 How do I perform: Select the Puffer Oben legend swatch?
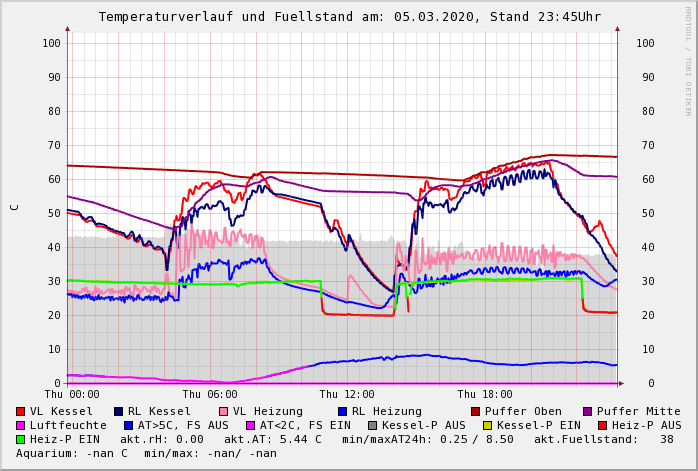pos(476,411)
